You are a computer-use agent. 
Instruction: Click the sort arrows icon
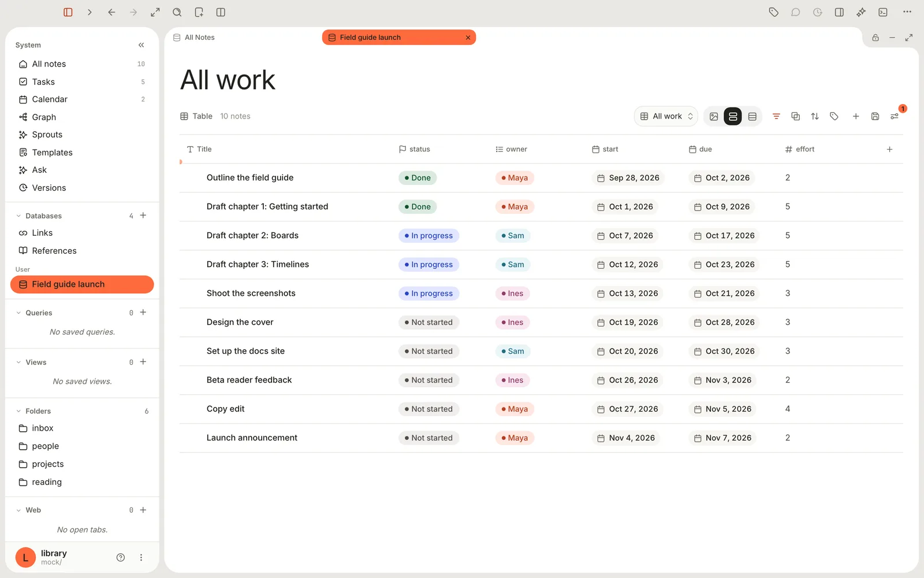(x=815, y=116)
